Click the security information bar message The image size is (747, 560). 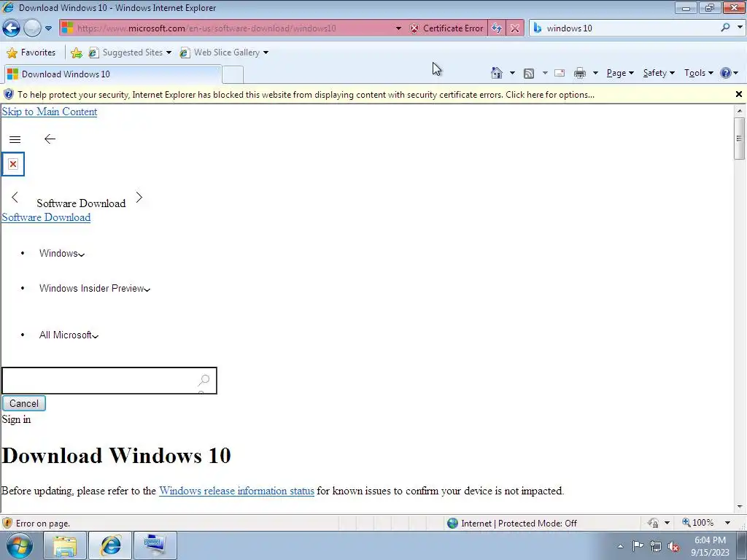coord(306,94)
